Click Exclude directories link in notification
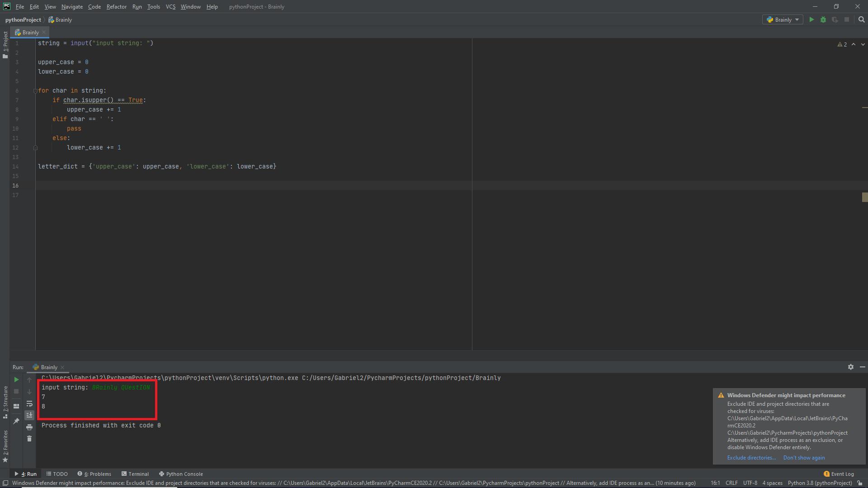The width and height of the screenshot is (868, 488). tap(751, 458)
